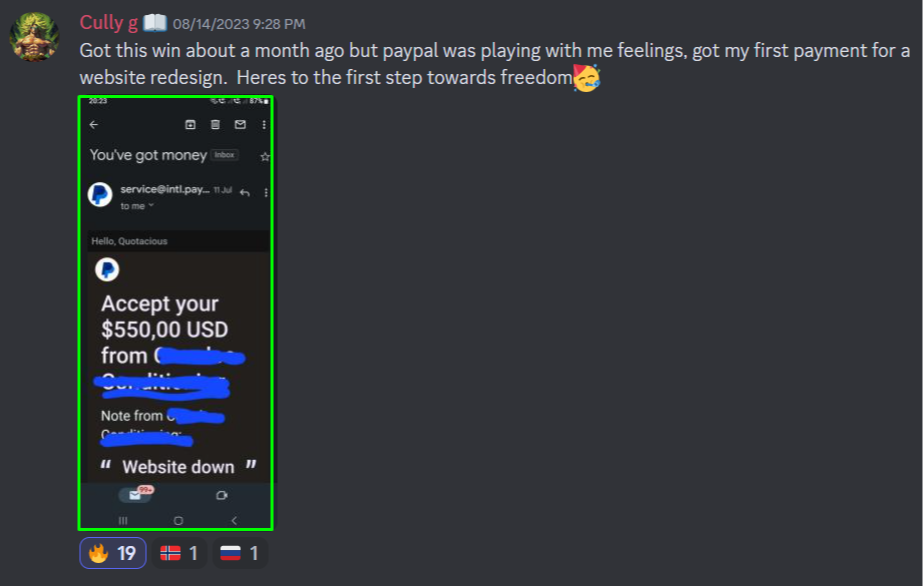Screen dimensions: 923x586
Task: Click the party face emoji in message
Action: click(587, 78)
